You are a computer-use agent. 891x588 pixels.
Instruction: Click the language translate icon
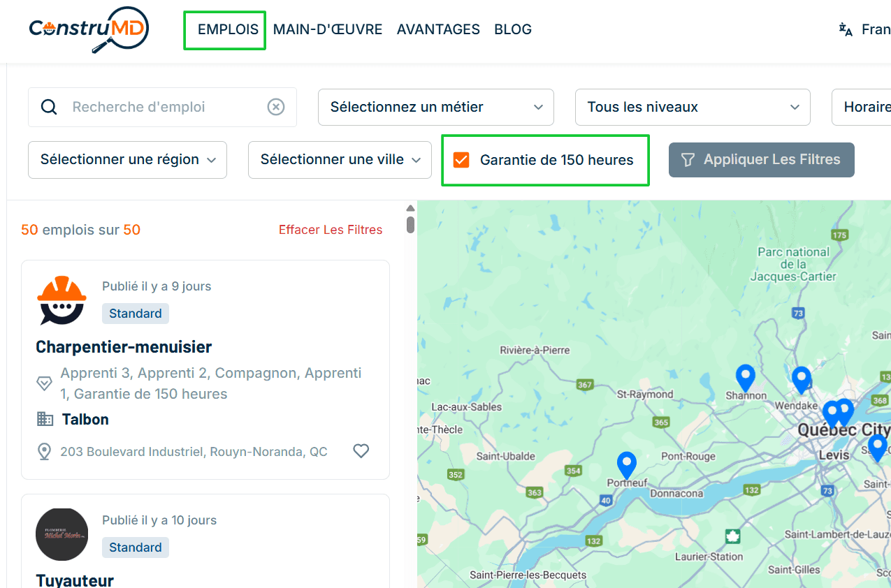[846, 29]
